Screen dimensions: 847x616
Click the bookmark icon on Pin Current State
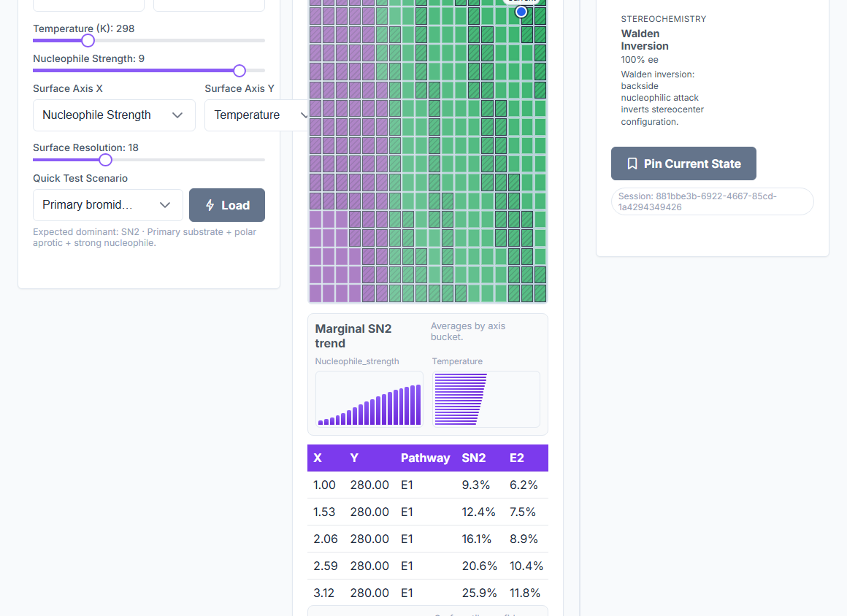click(x=632, y=163)
